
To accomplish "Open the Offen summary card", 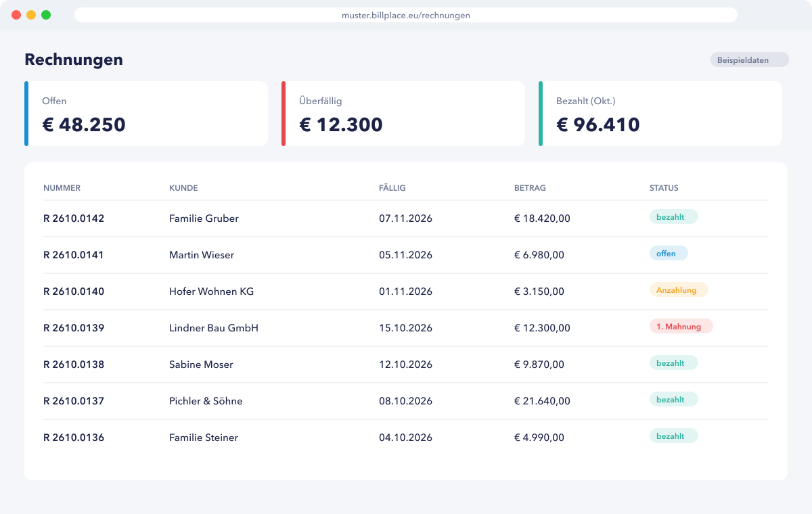I will [146, 114].
